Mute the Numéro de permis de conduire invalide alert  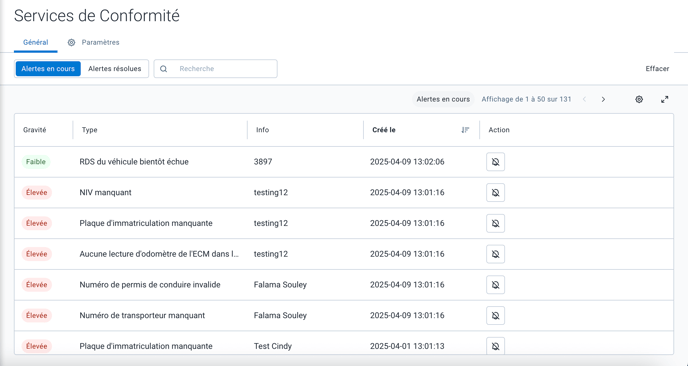click(x=495, y=285)
